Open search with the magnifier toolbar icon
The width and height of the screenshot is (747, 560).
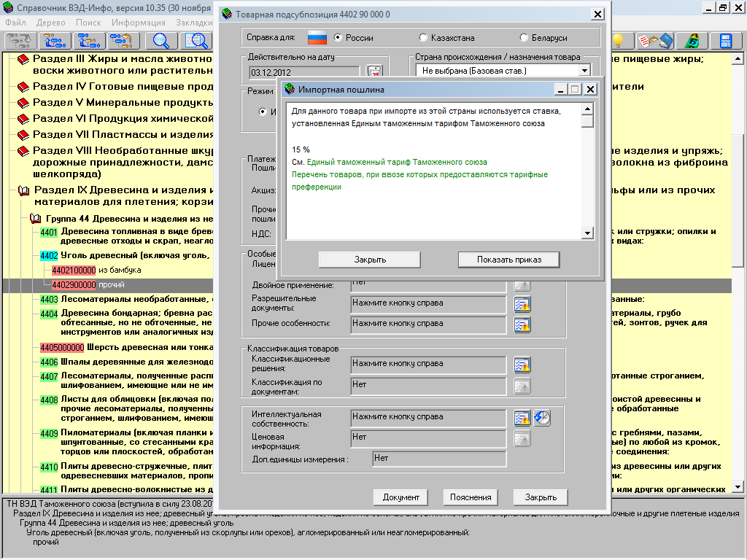161,41
